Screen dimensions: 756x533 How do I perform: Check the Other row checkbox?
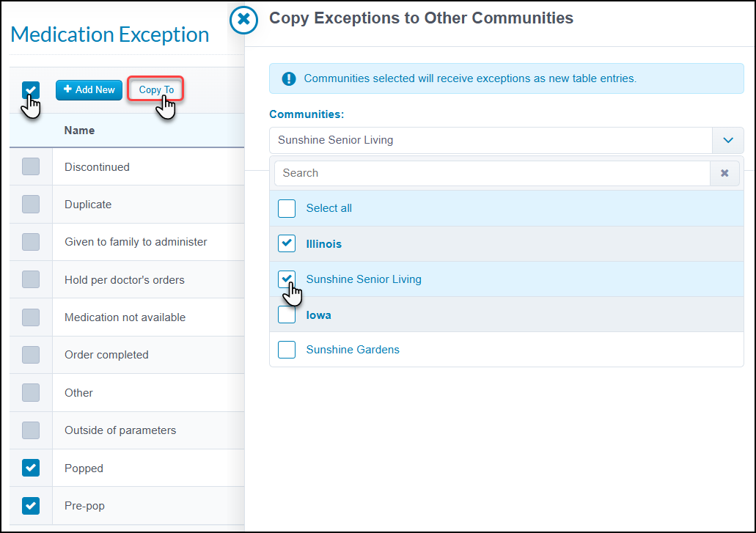coord(31,393)
